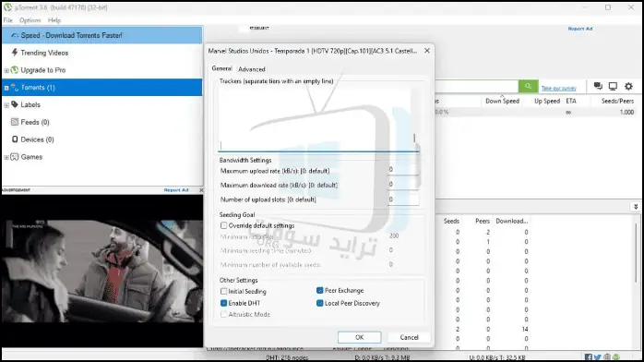Open preferences gear icon in toolbar
The height and width of the screenshot is (362, 644).
pyautogui.click(x=628, y=86)
